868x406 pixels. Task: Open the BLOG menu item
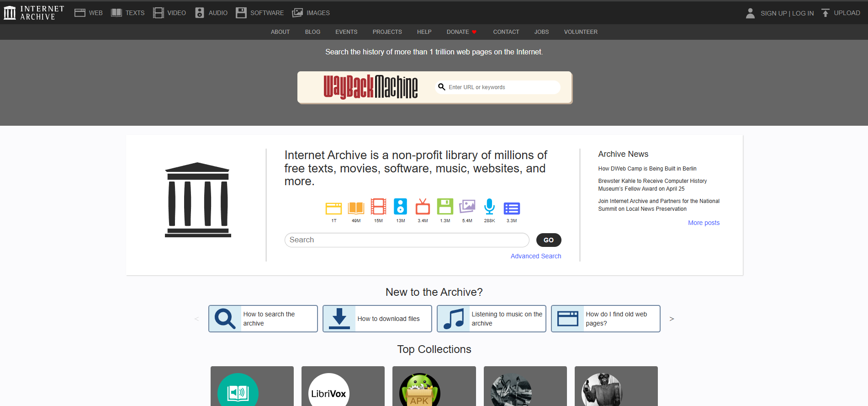(x=312, y=32)
